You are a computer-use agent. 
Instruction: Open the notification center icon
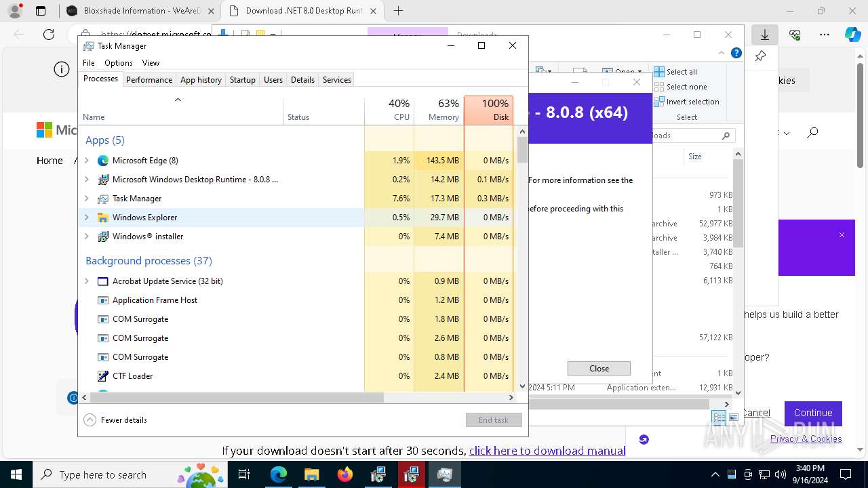(846, 474)
